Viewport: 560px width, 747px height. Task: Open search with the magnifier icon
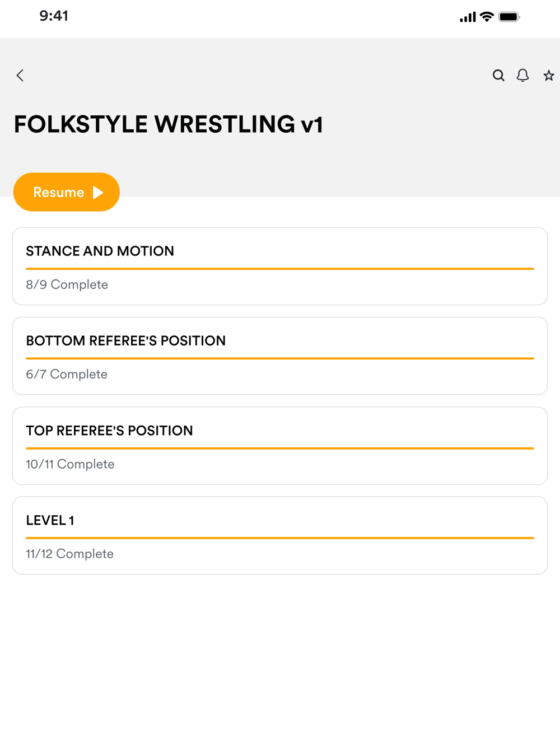(x=498, y=76)
